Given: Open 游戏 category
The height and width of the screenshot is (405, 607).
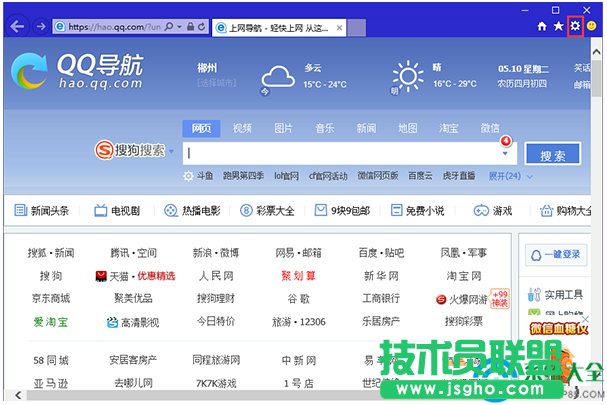Looking at the screenshot, I should point(493,211).
